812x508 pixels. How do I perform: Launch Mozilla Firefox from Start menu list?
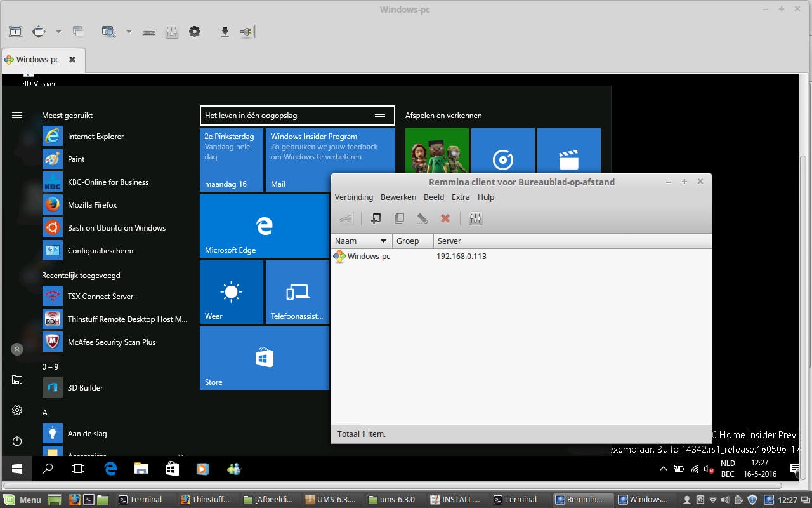[92, 205]
